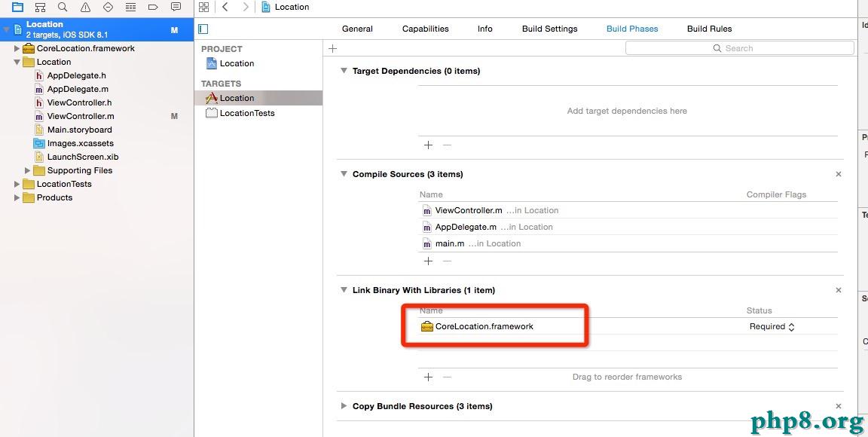
Task: Switch to the Build Settings tab
Action: pyautogui.click(x=549, y=29)
